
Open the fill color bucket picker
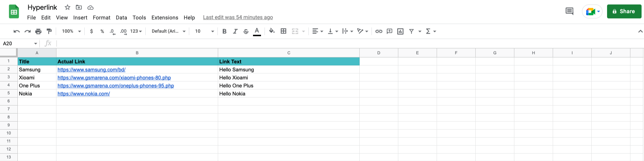click(272, 31)
